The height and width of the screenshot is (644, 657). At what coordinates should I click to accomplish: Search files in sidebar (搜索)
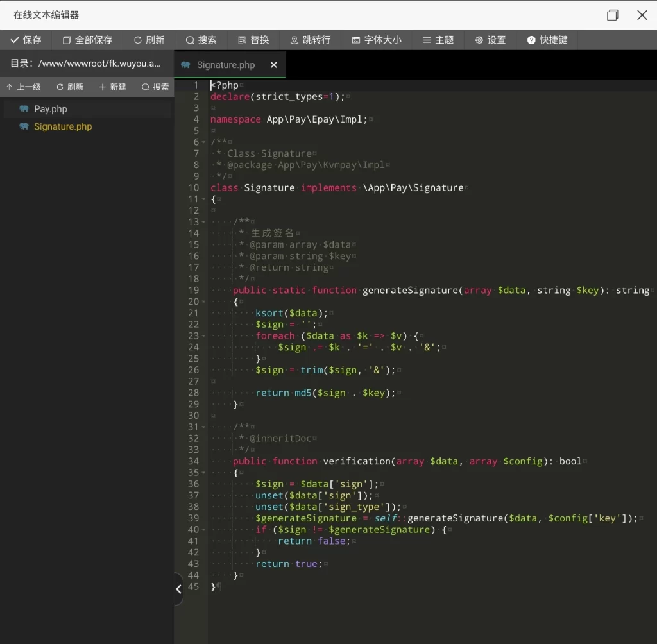[155, 87]
